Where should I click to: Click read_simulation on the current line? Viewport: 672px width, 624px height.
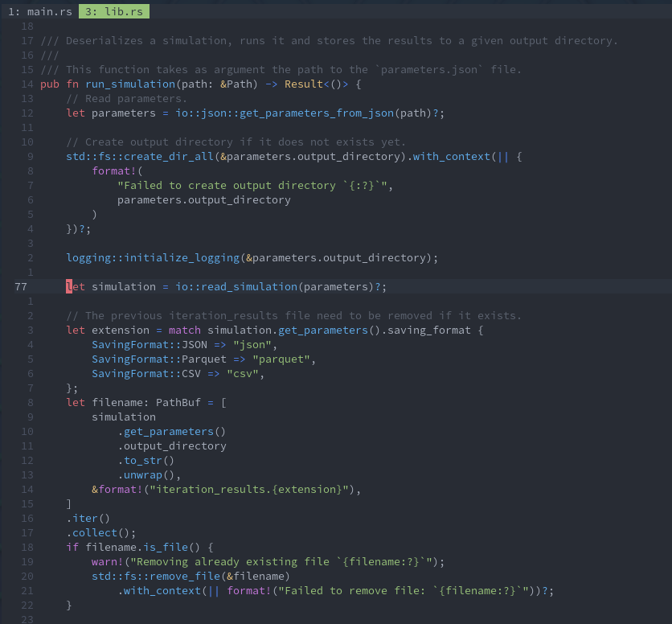coord(249,287)
